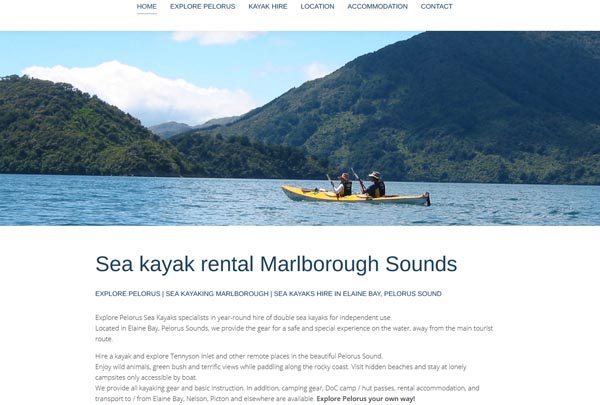Screen dimensions: 600x405
Task: Click the heading Sea kayak rental Marlborough Sounds
Action: coord(276,264)
